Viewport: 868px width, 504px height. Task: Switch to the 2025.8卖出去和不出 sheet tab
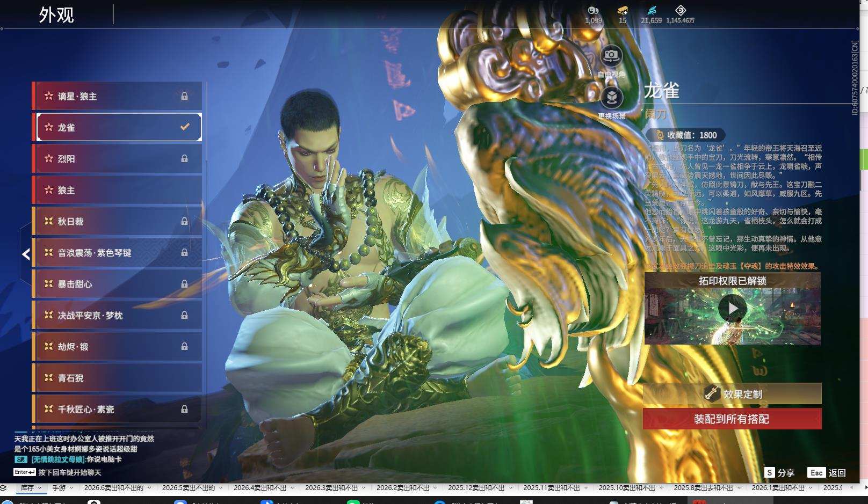704,488
